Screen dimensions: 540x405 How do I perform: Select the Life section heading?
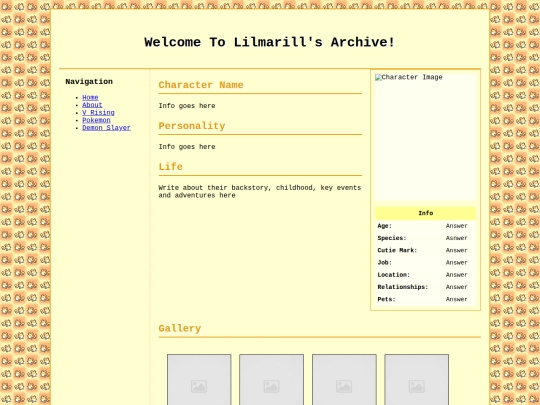point(170,167)
